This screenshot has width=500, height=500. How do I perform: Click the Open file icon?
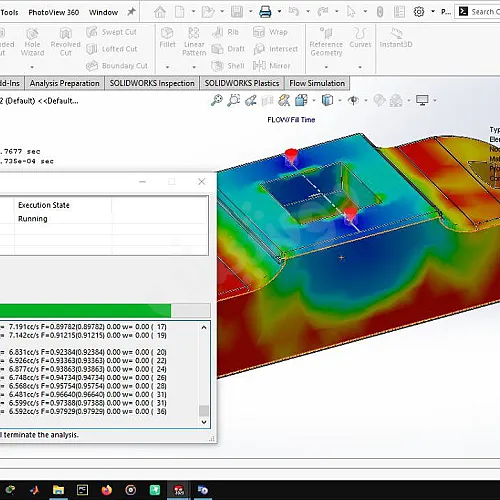208,12
